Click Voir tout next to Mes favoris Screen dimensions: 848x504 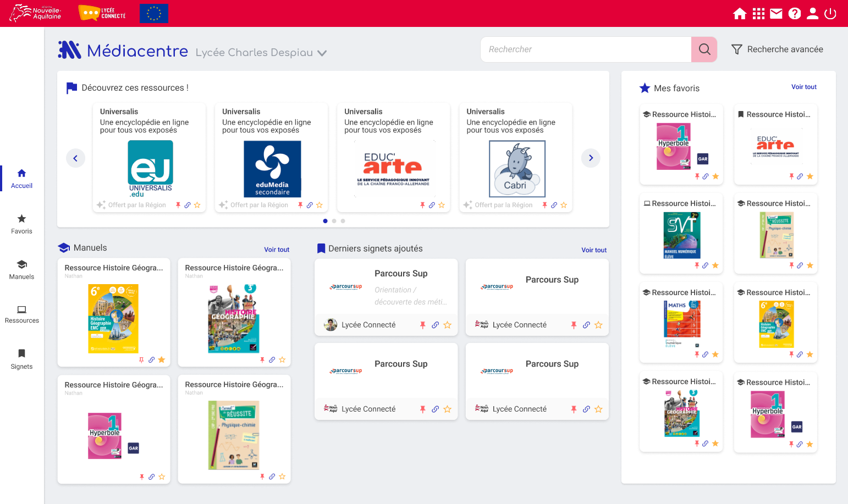pos(803,87)
